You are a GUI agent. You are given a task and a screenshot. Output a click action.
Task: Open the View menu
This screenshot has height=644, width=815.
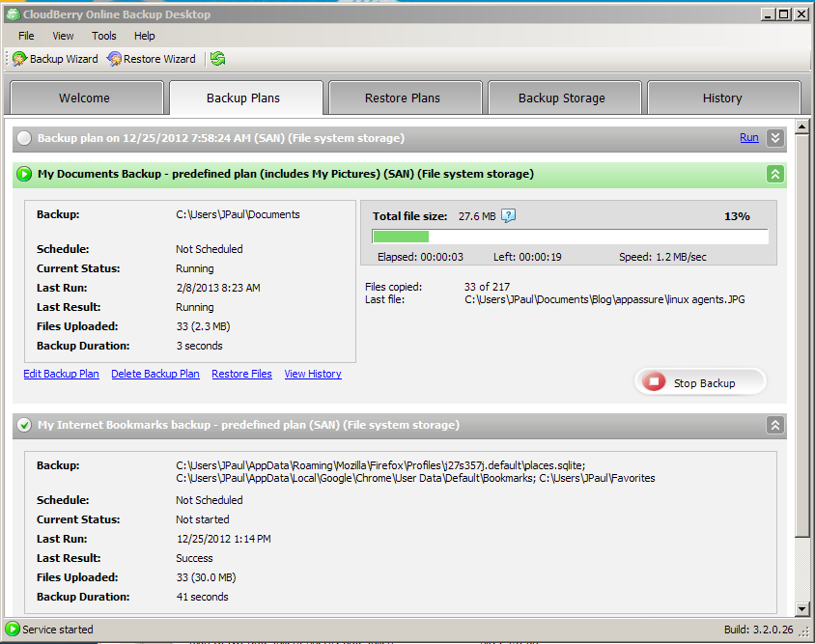63,36
